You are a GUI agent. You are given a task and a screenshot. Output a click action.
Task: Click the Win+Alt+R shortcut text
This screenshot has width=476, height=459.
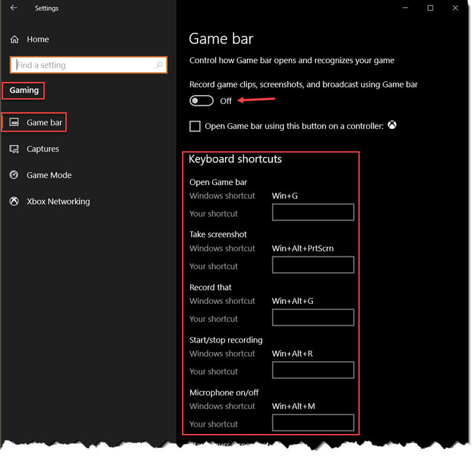tap(292, 354)
